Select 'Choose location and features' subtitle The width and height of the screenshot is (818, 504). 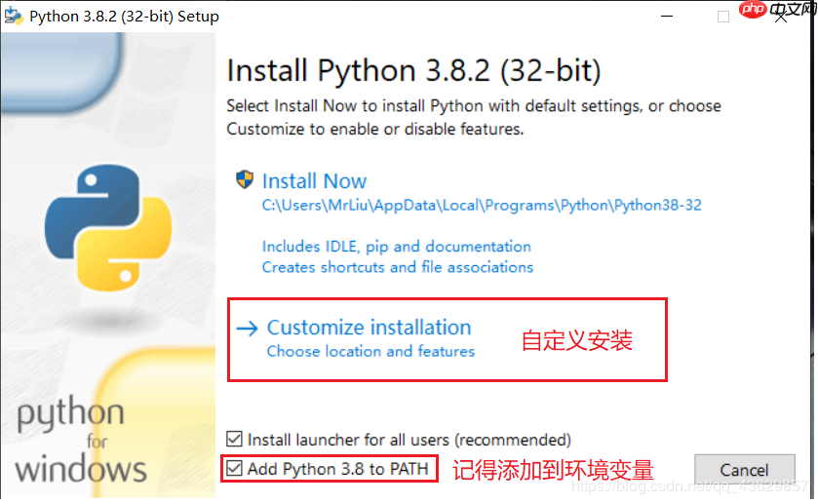(x=370, y=351)
